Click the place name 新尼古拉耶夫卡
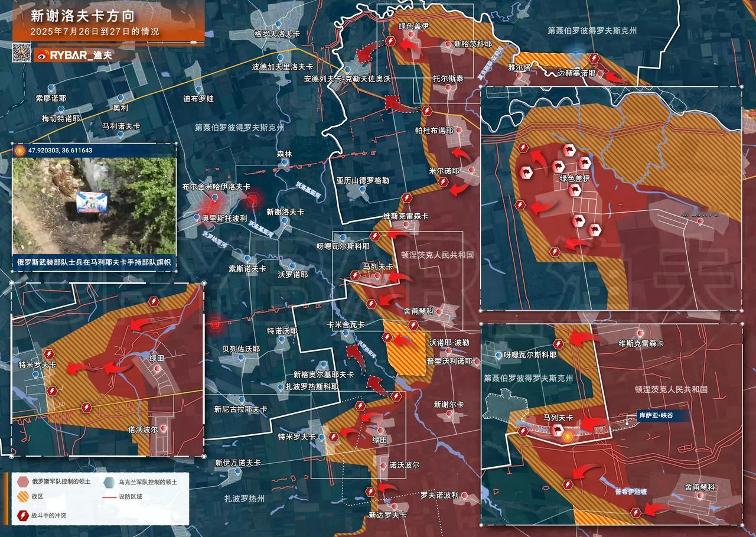This screenshot has height=537, width=756. tap(240, 409)
